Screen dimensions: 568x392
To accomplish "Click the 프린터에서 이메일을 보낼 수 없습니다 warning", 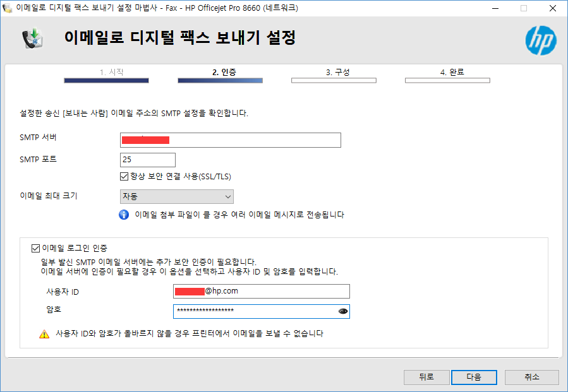I will click(x=190, y=334).
